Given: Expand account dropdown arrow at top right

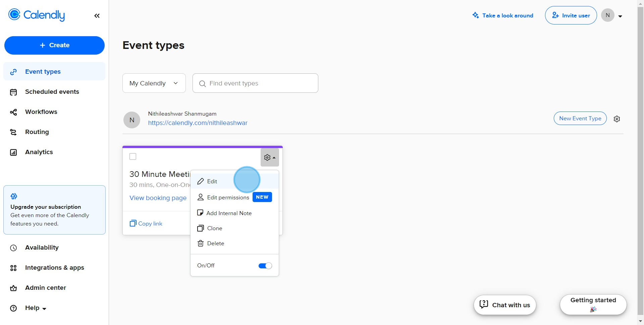Looking at the screenshot, I should tap(620, 16).
